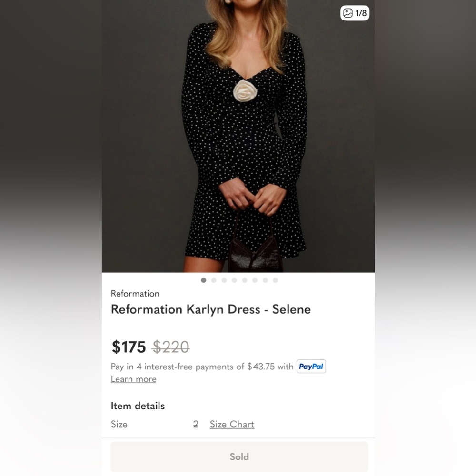This screenshot has height=476, width=476.
Task: Select the first carousel dot below the photo
Action: [203, 280]
